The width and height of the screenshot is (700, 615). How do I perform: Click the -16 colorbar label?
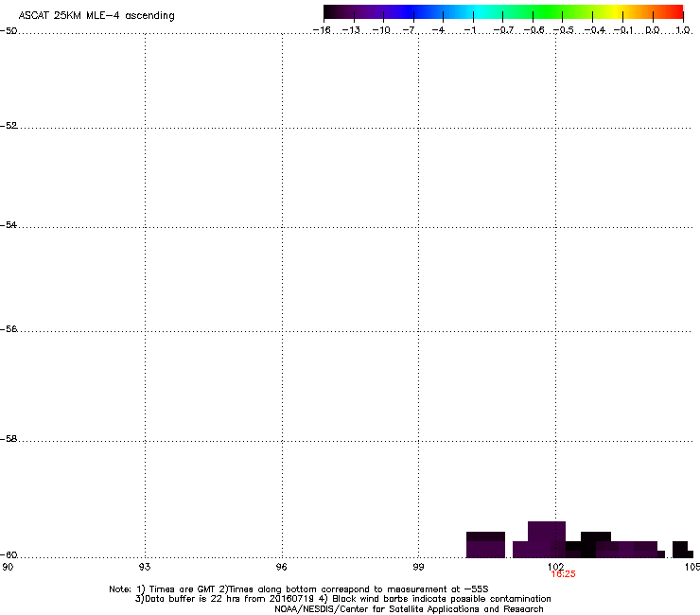[322, 30]
